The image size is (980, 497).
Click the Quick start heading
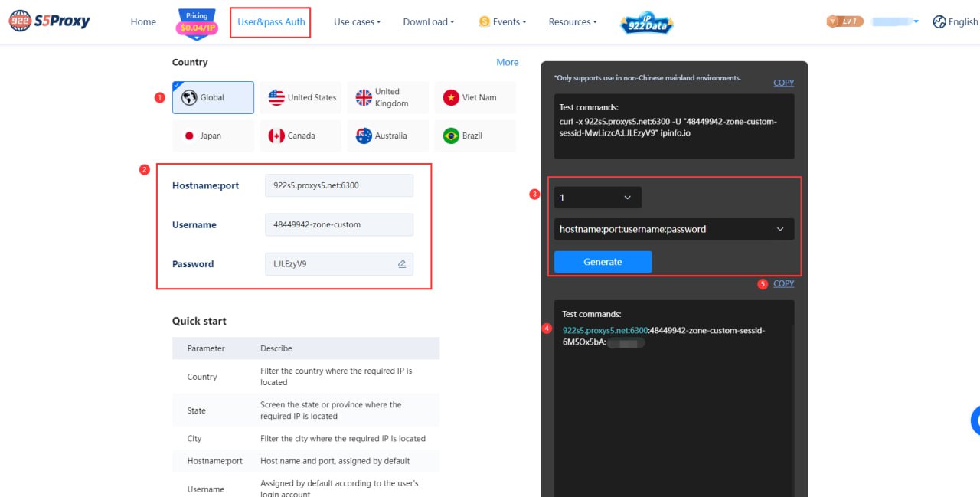(x=199, y=321)
